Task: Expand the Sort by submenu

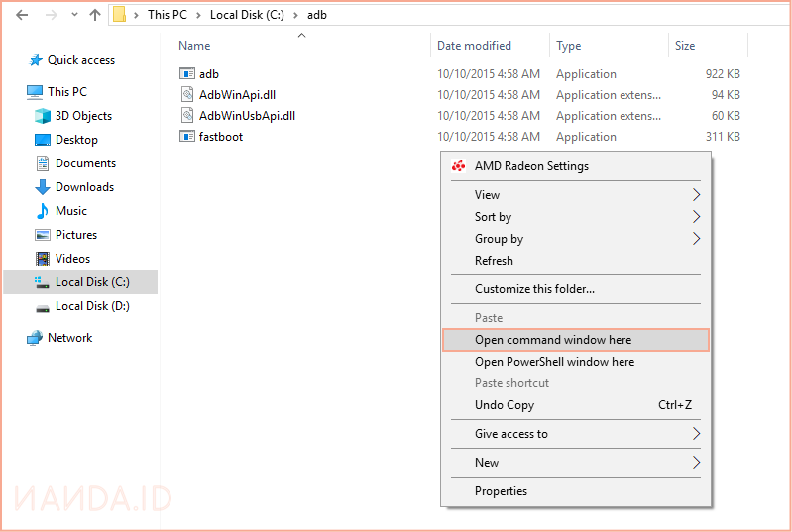Action: coord(696,217)
